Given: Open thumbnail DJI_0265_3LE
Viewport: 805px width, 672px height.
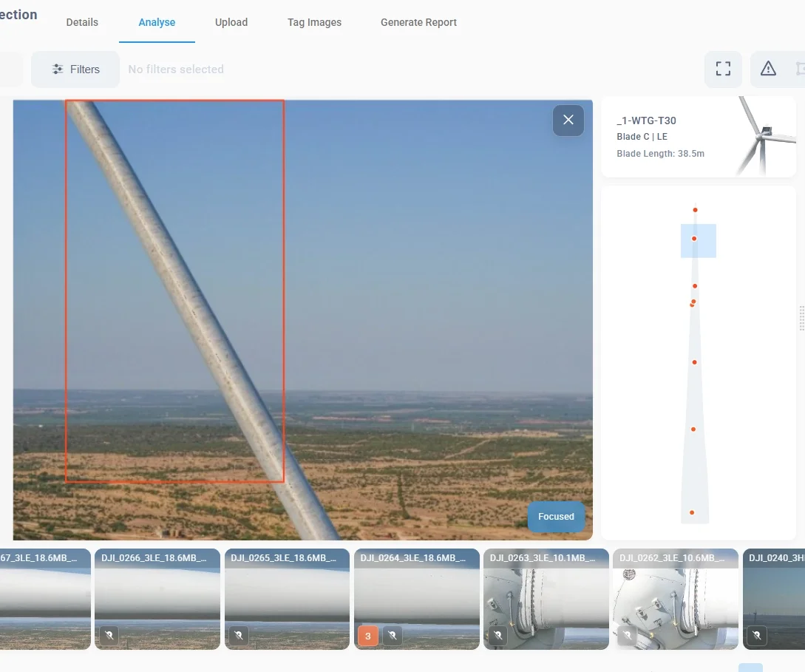Looking at the screenshot, I should point(287,599).
